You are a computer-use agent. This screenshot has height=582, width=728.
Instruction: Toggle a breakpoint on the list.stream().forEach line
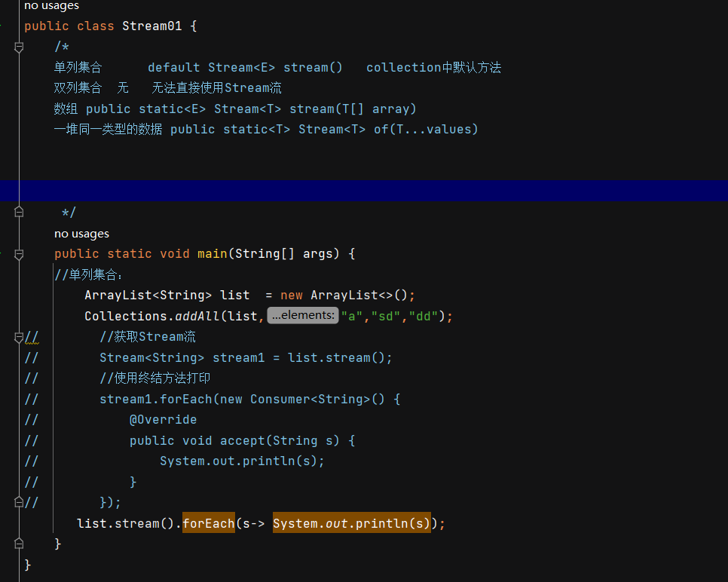click(x=9, y=522)
